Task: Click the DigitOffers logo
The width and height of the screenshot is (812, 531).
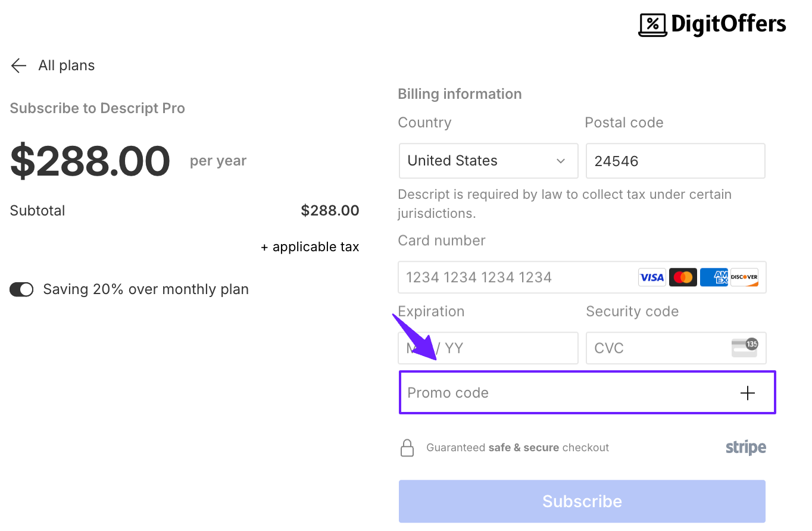Action: (x=712, y=24)
